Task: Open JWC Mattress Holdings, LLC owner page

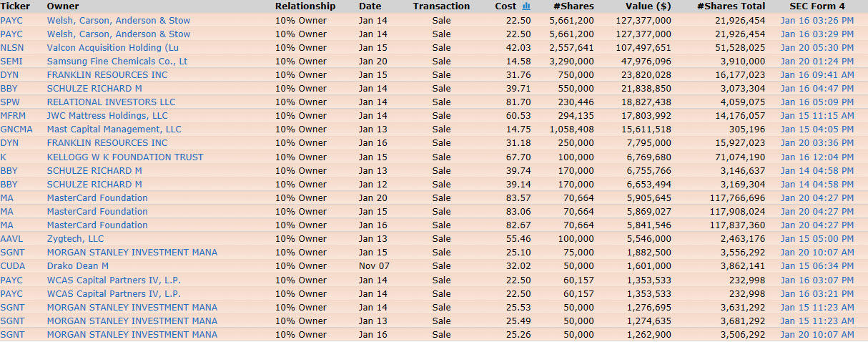Action: point(107,116)
